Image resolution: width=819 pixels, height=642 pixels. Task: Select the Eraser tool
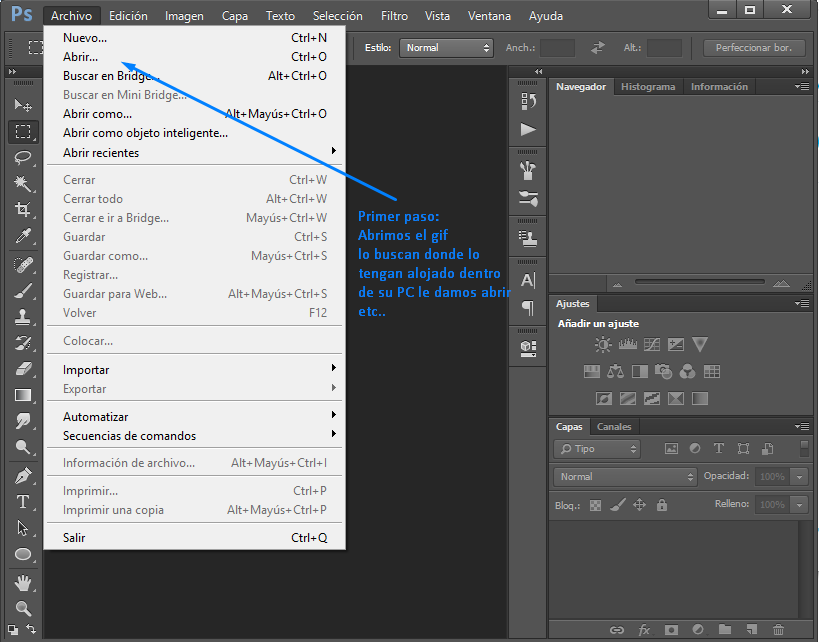pyautogui.click(x=22, y=369)
